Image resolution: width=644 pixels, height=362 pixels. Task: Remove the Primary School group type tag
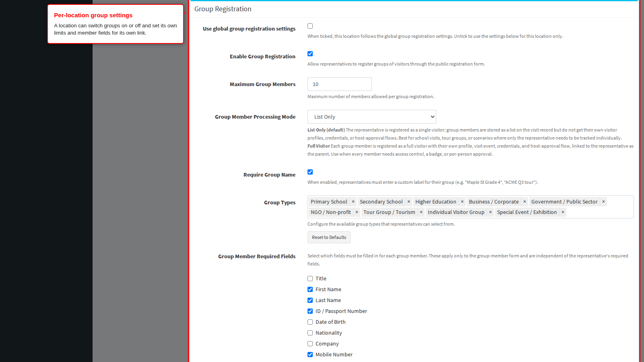click(x=353, y=202)
